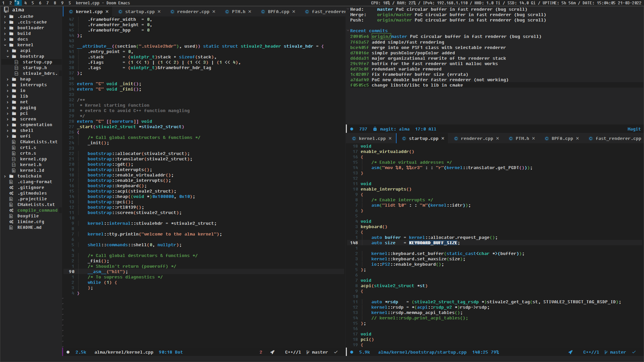Collapse the Recent commits section

click(348, 31)
